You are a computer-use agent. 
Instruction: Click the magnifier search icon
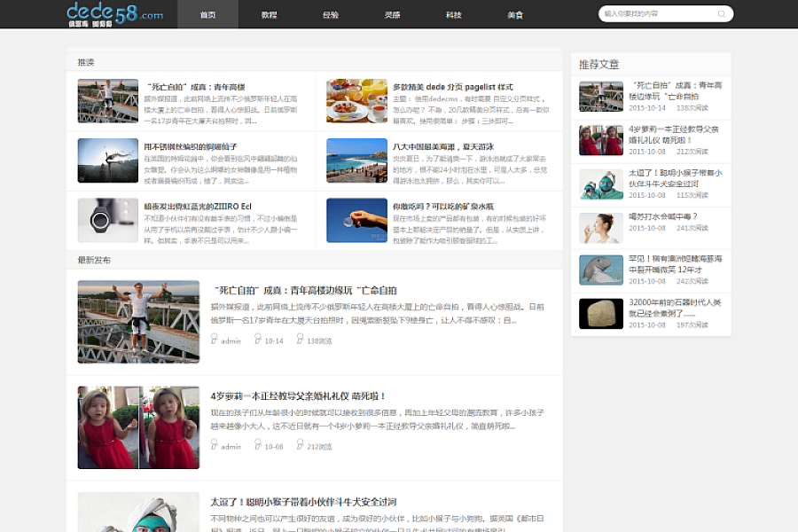(721, 14)
